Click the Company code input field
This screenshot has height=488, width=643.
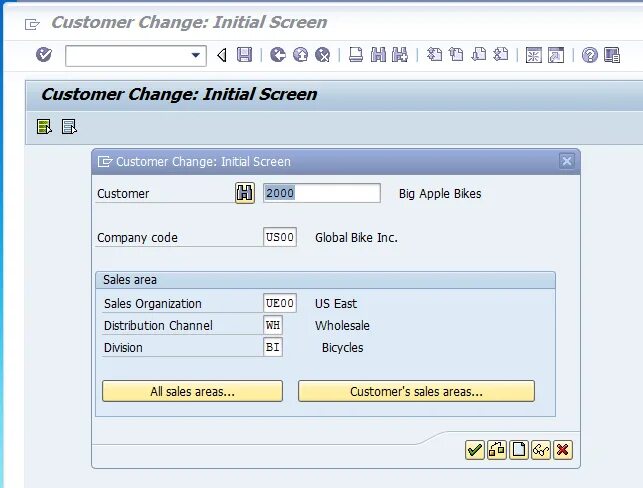280,238
